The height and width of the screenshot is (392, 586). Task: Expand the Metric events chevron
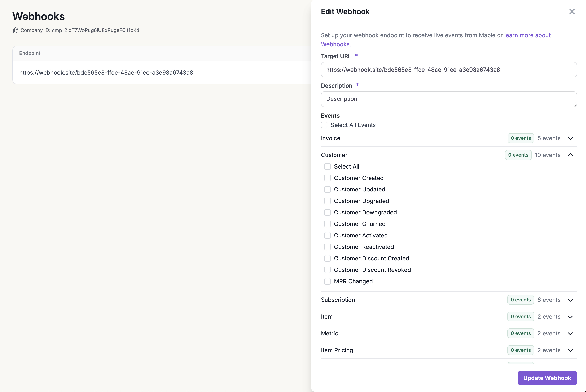pos(570,334)
